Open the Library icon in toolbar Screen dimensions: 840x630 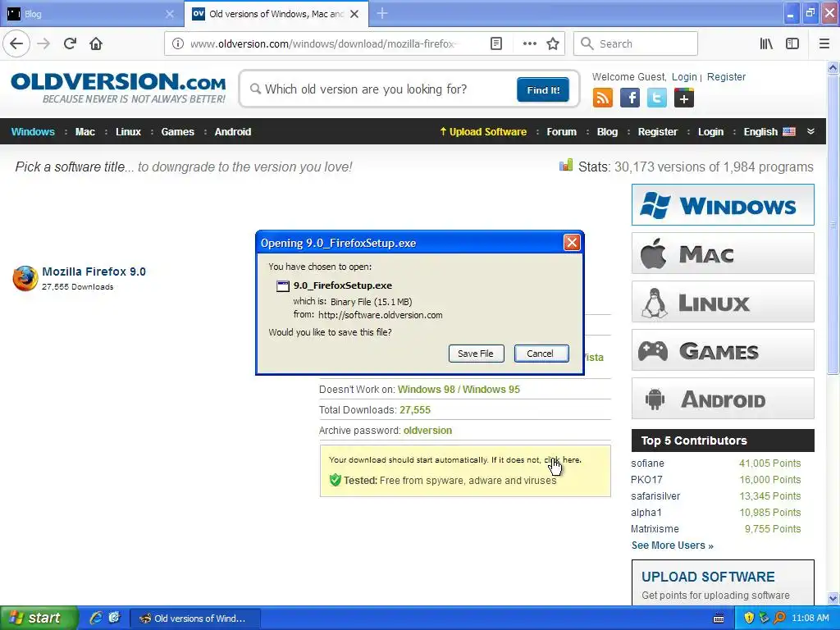(x=766, y=43)
